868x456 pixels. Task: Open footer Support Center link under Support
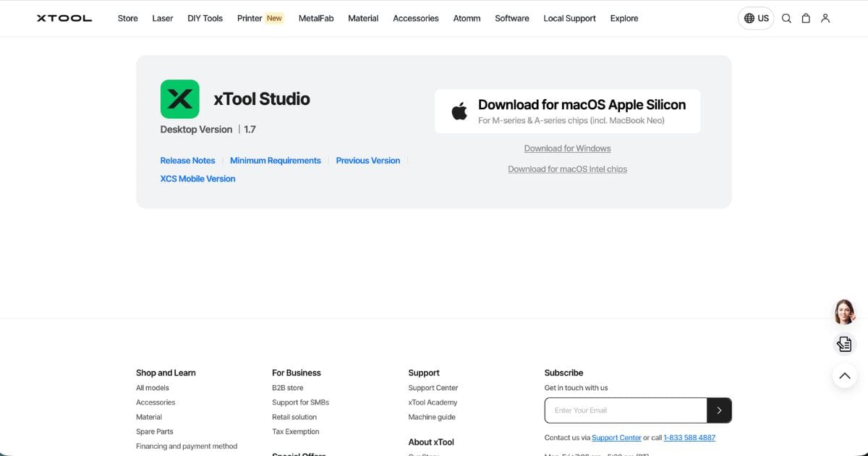433,388
